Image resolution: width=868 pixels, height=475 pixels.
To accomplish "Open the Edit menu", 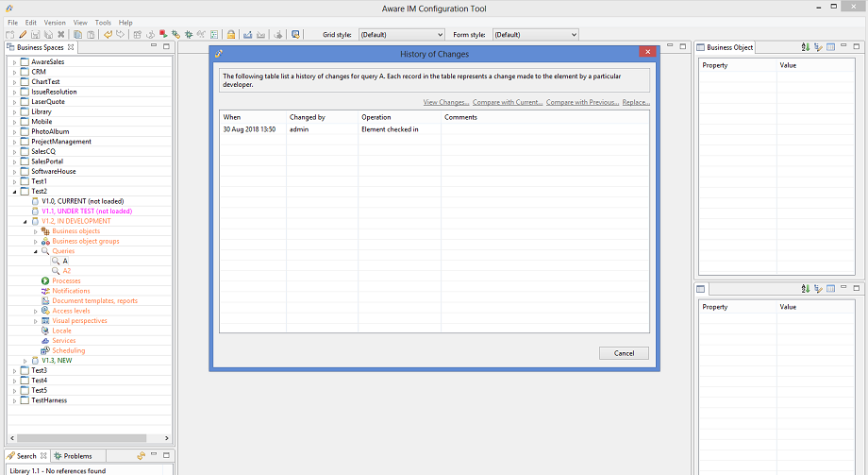I will pyautogui.click(x=31, y=23).
